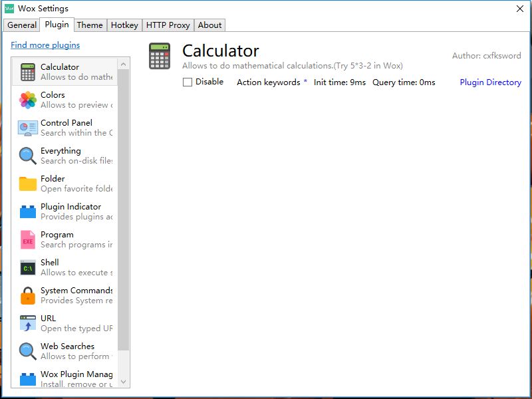Click the large Calculator heading

pos(221,51)
